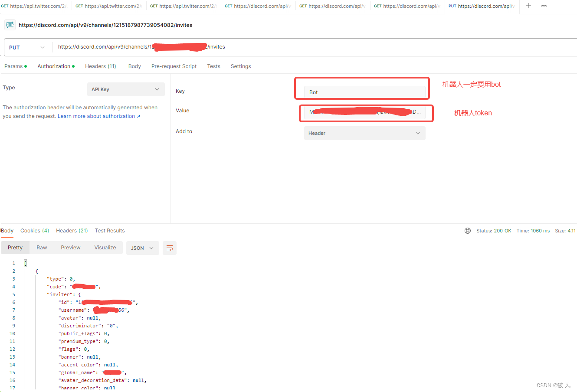577x392 pixels.
Task: Switch to the third GET discord.com/api tab
Action: [407, 6]
